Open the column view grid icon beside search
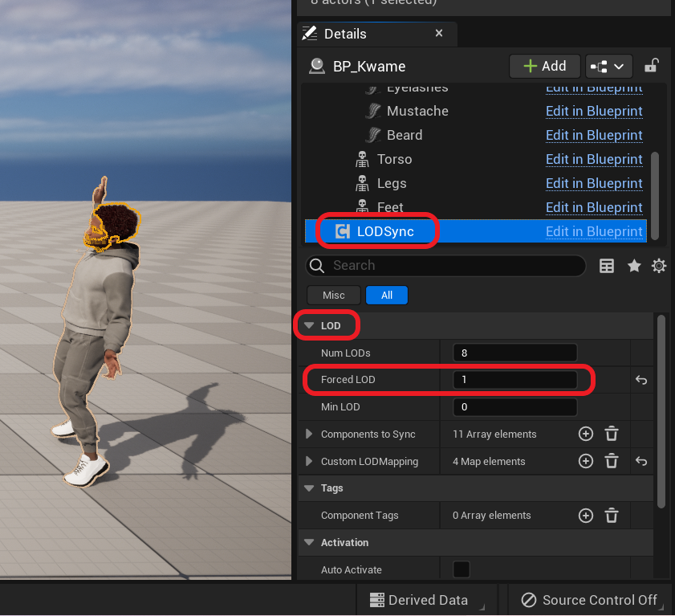The width and height of the screenshot is (675, 616). tap(607, 266)
